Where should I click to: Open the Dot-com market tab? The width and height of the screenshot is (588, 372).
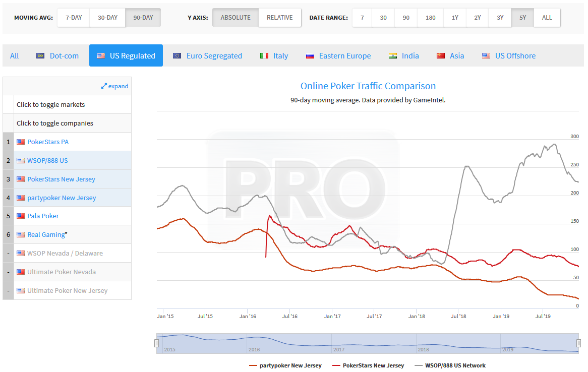coord(57,55)
